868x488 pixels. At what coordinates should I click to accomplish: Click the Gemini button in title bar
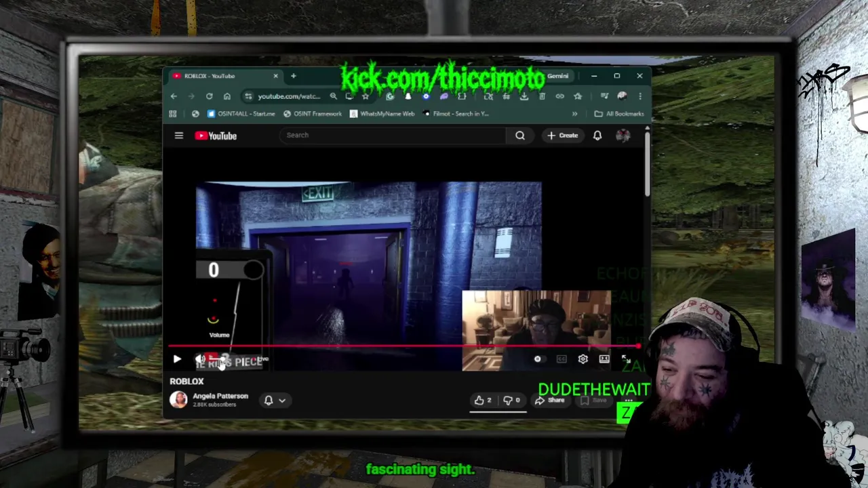pos(557,76)
